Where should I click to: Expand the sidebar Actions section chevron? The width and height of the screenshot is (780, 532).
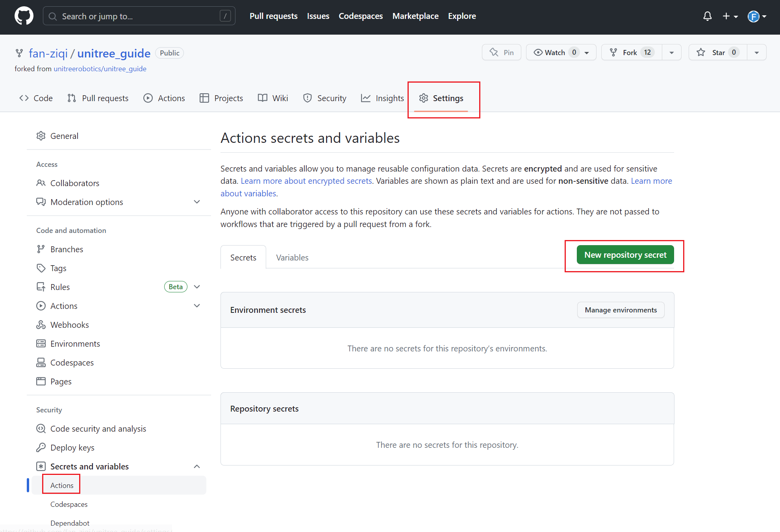point(197,306)
